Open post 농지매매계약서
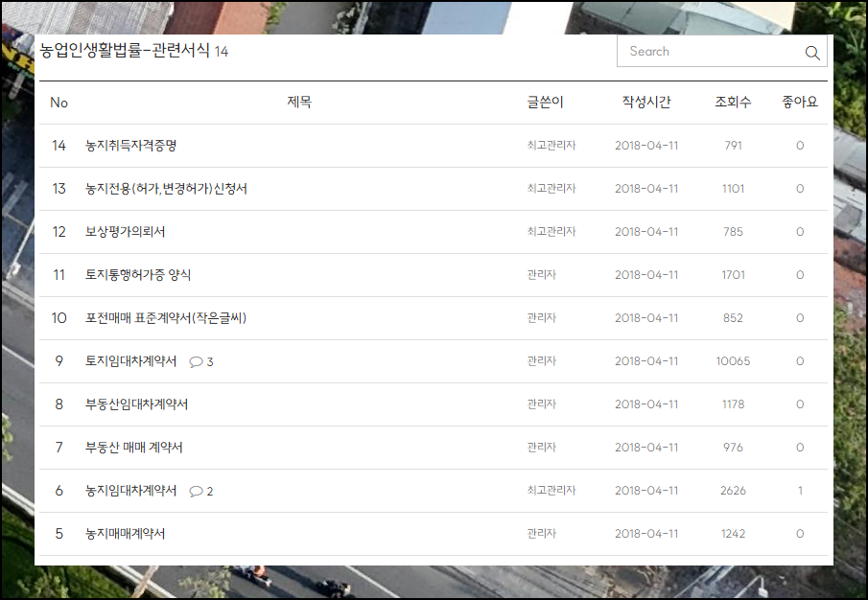868x600 pixels. pyautogui.click(x=125, y=534)
